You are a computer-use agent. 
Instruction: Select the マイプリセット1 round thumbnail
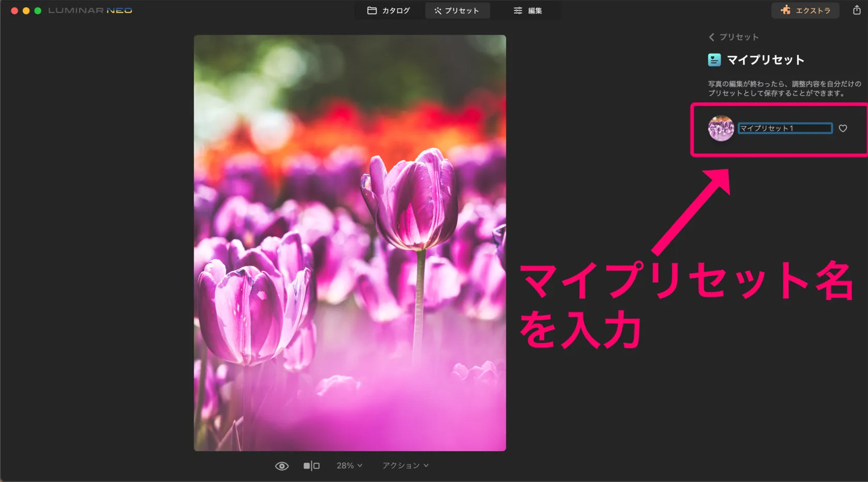click(721, 128)
